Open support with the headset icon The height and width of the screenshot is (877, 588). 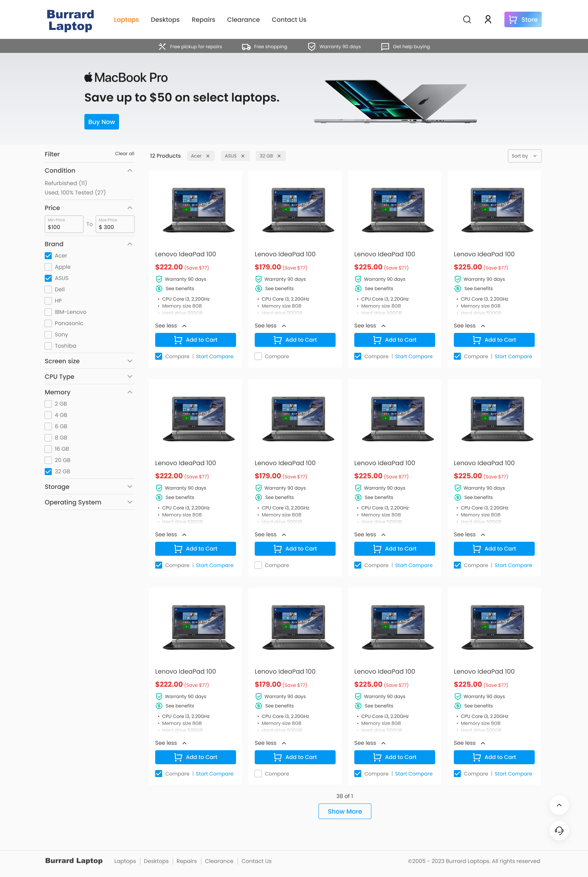pos(559,831)
